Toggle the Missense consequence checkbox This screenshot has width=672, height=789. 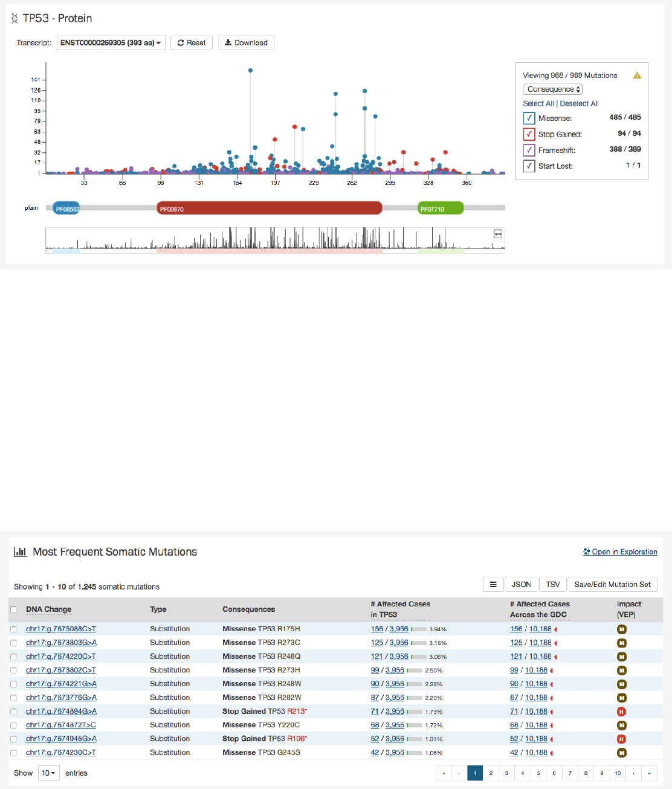[529, 118]
